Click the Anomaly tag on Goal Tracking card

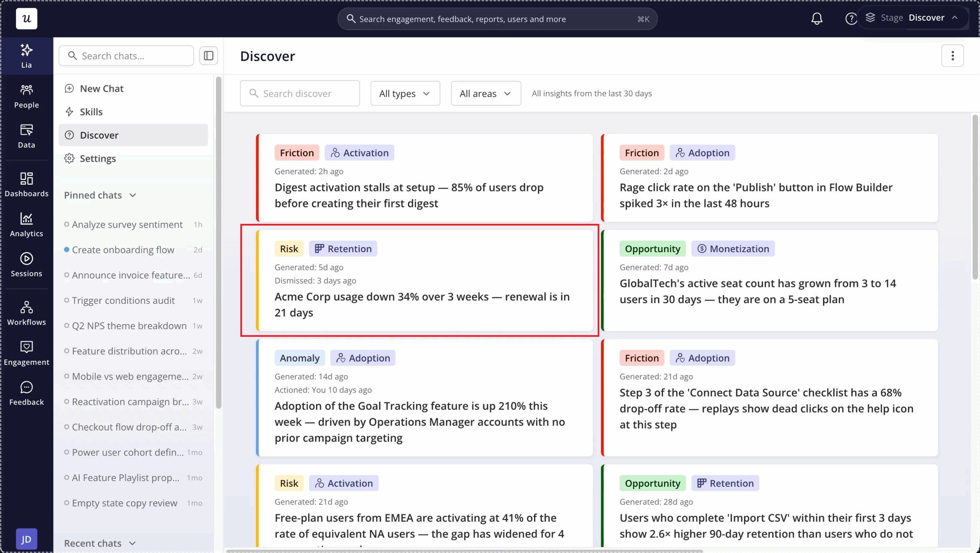[x=300, y=358]
